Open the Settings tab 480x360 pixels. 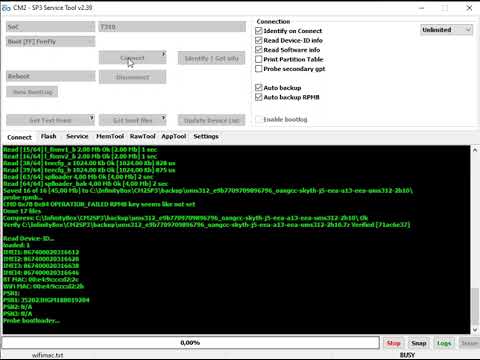(x=206, y=136)
